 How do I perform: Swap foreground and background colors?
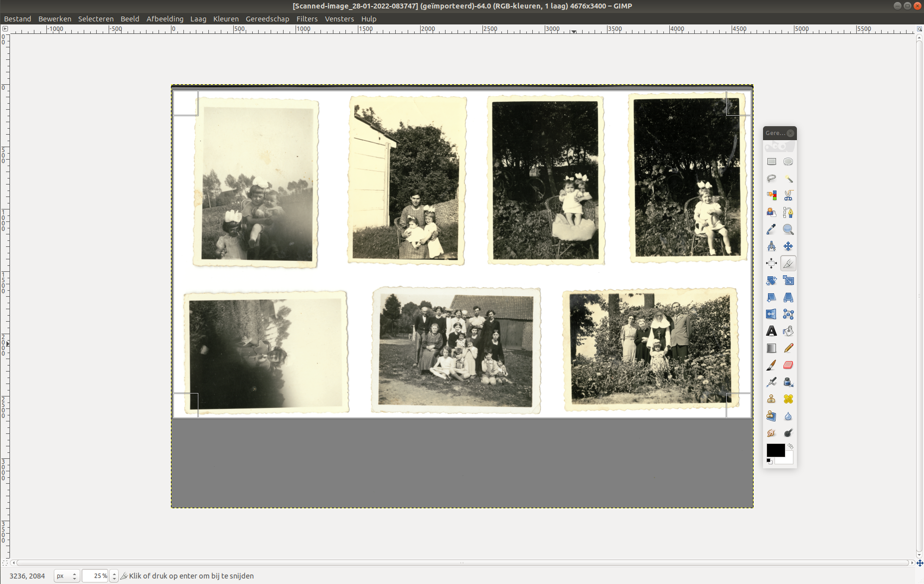pyautogui.click(x=790, y=446)
